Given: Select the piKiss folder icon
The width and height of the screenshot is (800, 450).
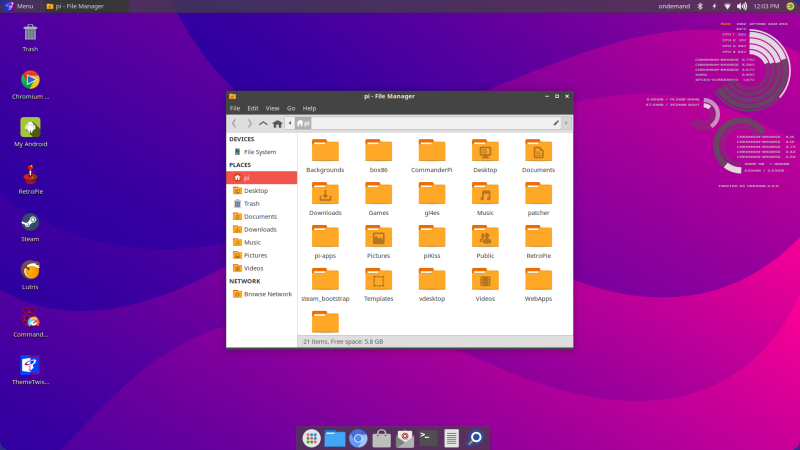Looking at the screenshot, I should tap(432, 236).
